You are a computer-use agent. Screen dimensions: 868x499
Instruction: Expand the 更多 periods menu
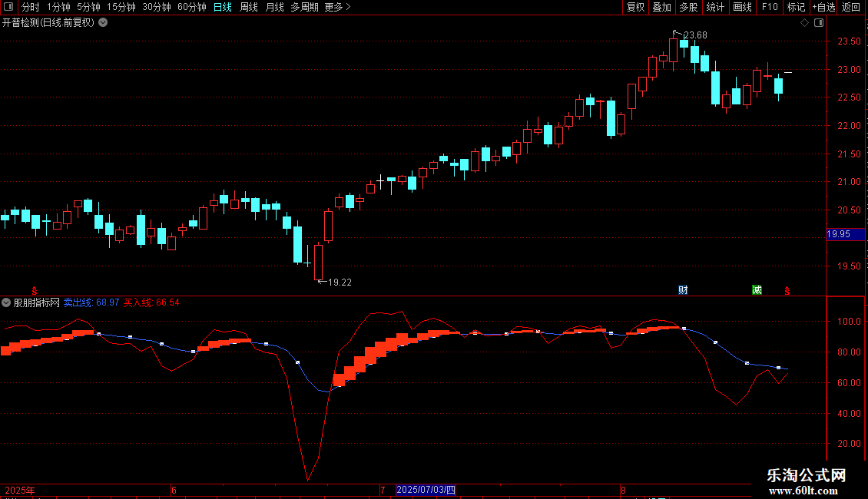338,7
